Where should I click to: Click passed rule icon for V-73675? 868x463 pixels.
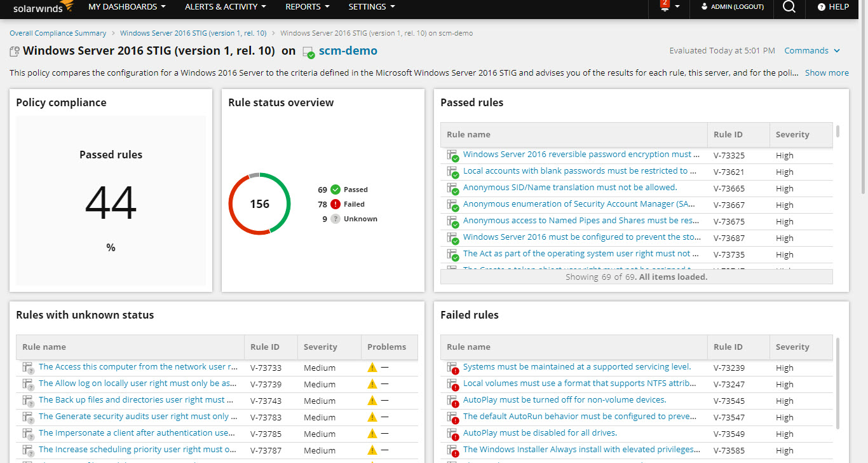pyautogui.click(x=452, y=221)
